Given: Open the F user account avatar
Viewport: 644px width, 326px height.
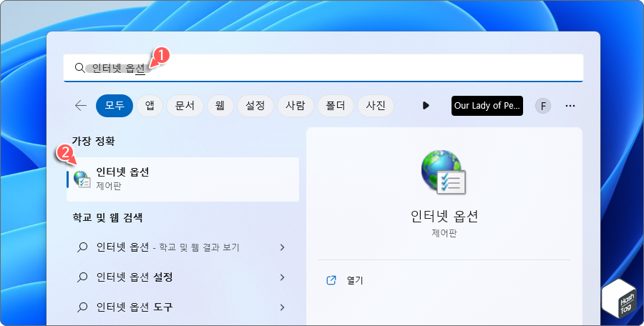Looking at the screenshot, I should click(x=543, y=106).
